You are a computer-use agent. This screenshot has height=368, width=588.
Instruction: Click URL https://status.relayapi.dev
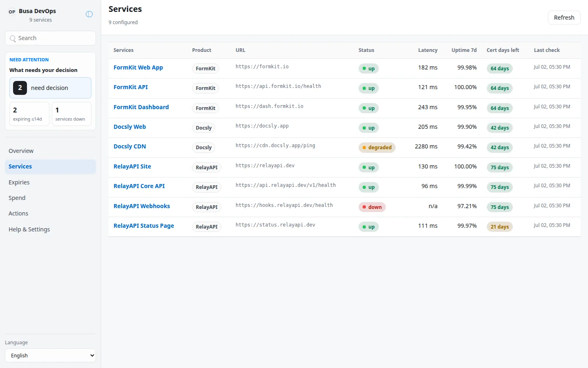275,225
